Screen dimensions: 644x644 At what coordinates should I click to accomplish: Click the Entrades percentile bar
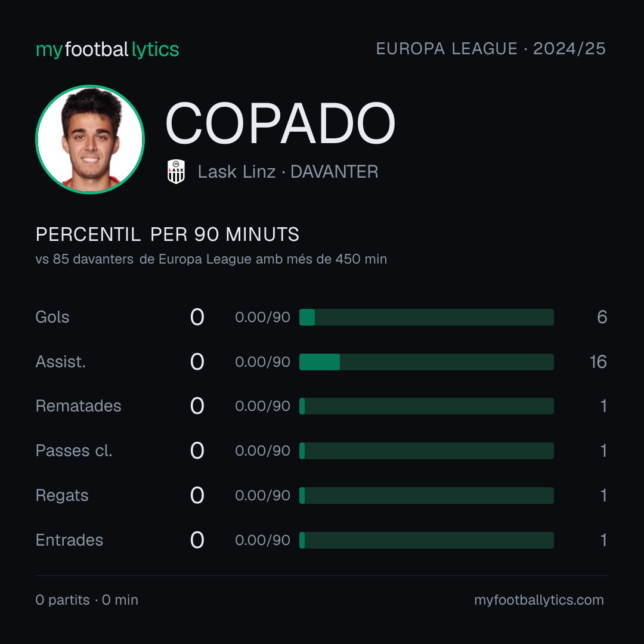pos(426,540)
